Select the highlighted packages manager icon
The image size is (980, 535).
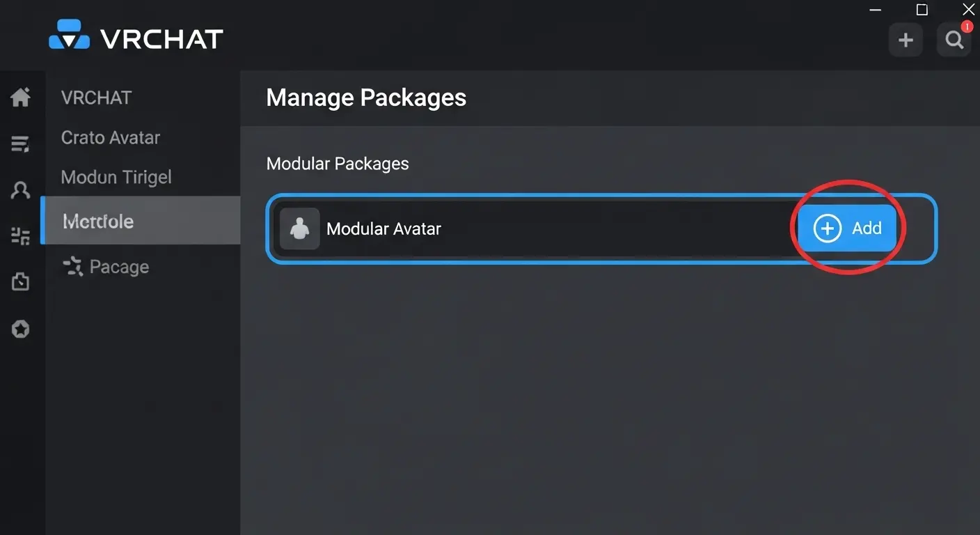point(21,235)
